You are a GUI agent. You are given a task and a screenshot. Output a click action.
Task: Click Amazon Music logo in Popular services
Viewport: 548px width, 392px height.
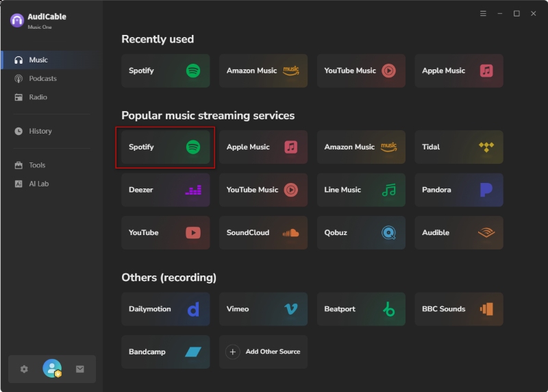[x=388, y=147]
